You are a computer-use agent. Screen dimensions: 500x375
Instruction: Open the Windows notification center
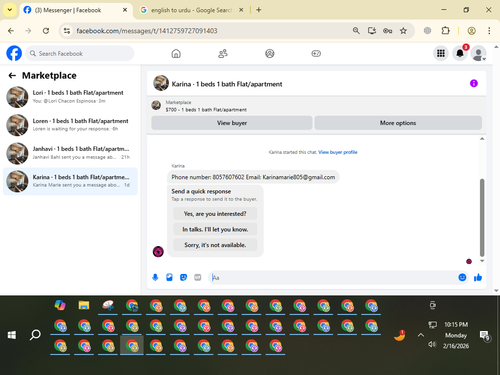[x=484, y=336]
